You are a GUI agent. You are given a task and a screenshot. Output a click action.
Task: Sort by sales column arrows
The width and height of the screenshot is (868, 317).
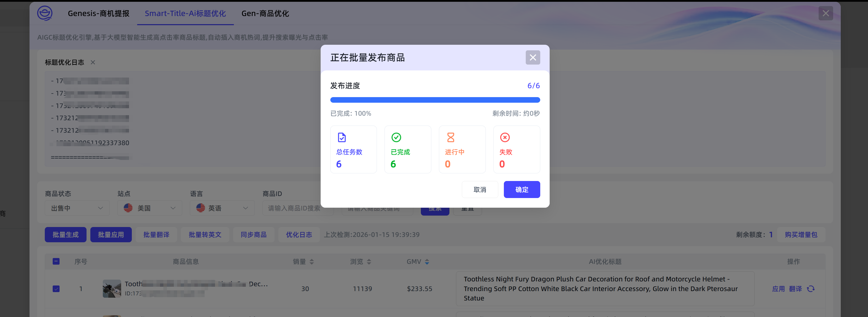coord(312,262)
